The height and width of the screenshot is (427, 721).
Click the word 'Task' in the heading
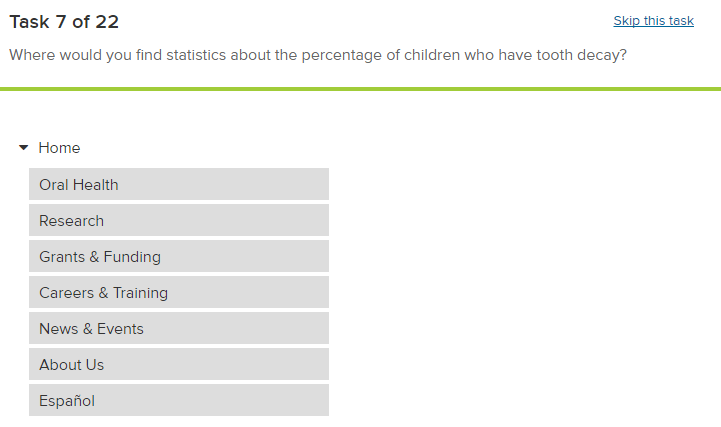click(30, 22)
